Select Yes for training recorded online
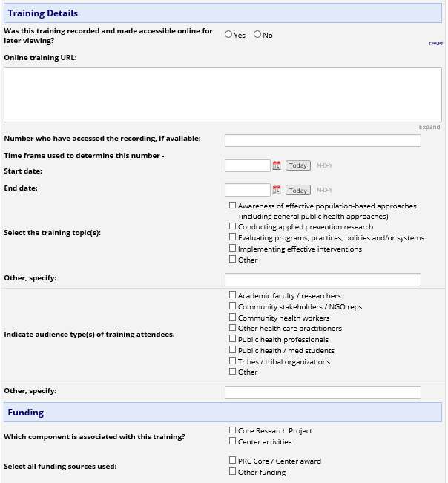 [x=228, y=35]
